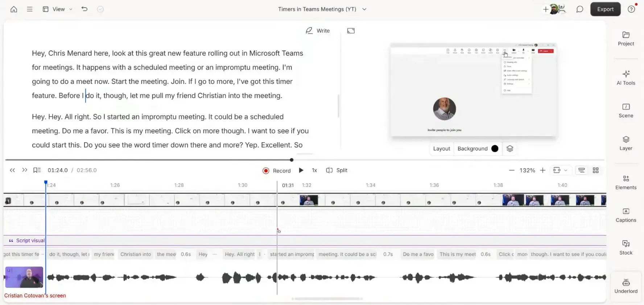Open the timeline settings dropdown
This screenshot has width=644, height=305.
pyautogui.click(x=560, y=170)
